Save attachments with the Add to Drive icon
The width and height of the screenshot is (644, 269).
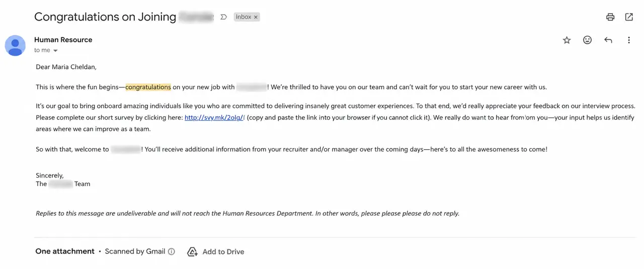click(192, 252)
